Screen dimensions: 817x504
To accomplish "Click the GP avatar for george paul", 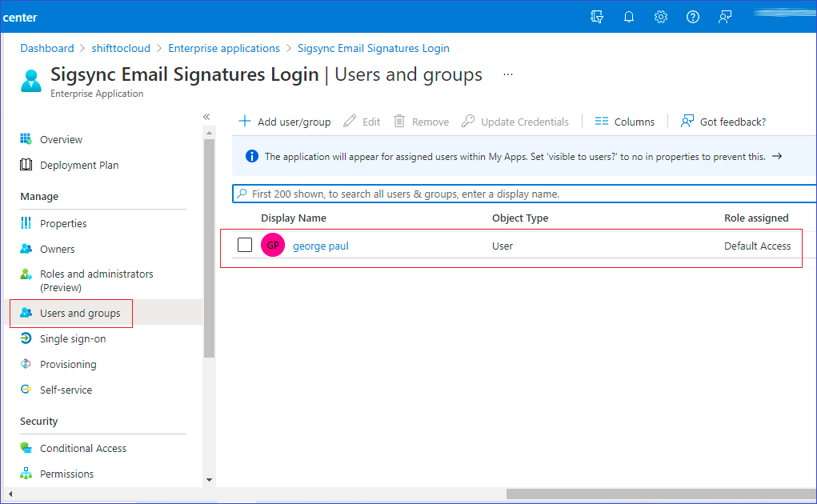I will coord(273,246).
